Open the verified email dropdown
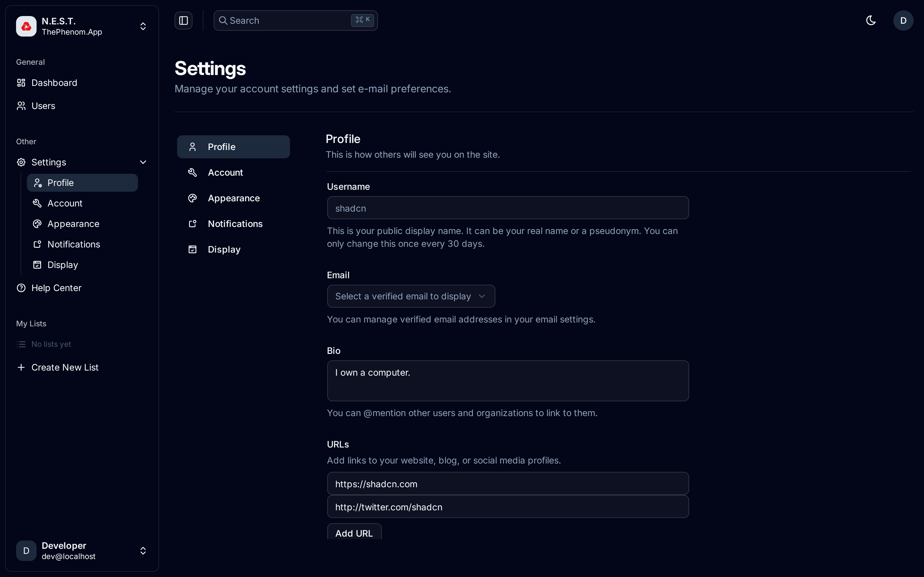Viewport: 924px width, 577px height. (411, 296)
